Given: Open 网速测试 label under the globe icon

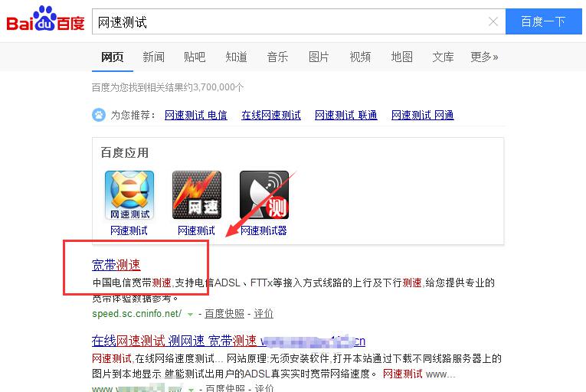Looking at the screenshot, I should pos(129,230).
